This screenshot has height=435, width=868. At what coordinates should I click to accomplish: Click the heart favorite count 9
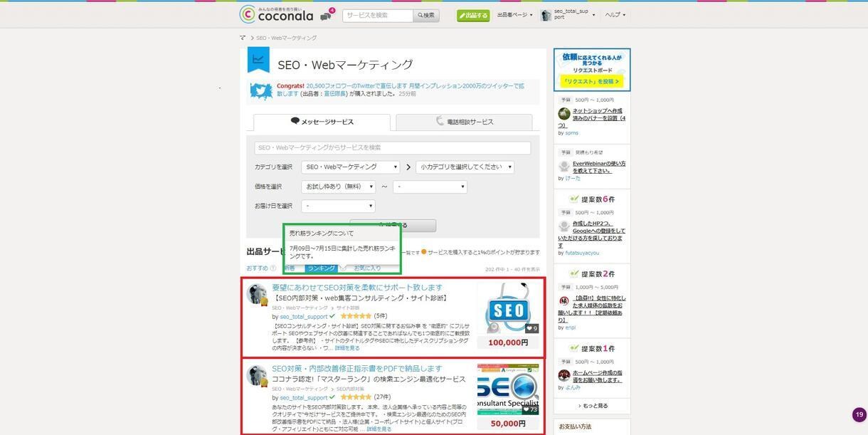[531, 328]
